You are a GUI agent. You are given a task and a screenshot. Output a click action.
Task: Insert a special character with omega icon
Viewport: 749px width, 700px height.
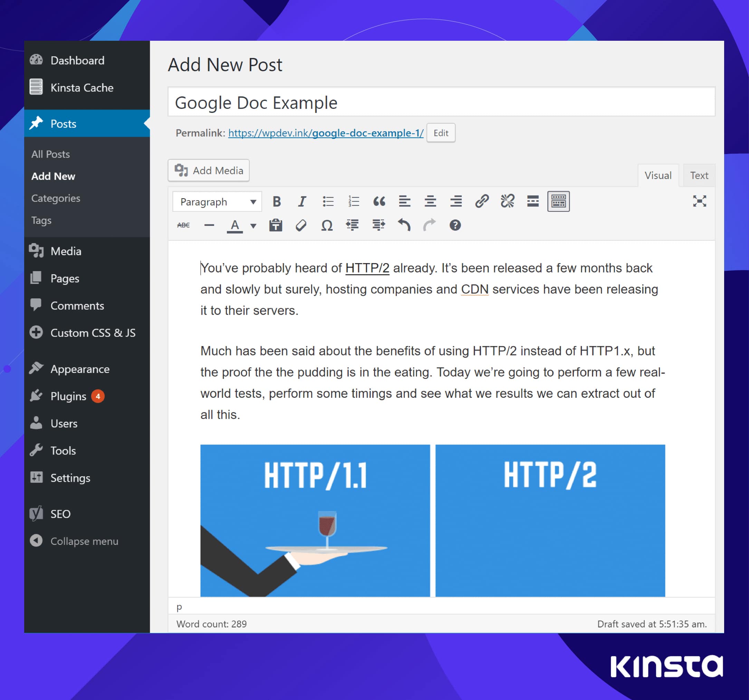(327, 226)
